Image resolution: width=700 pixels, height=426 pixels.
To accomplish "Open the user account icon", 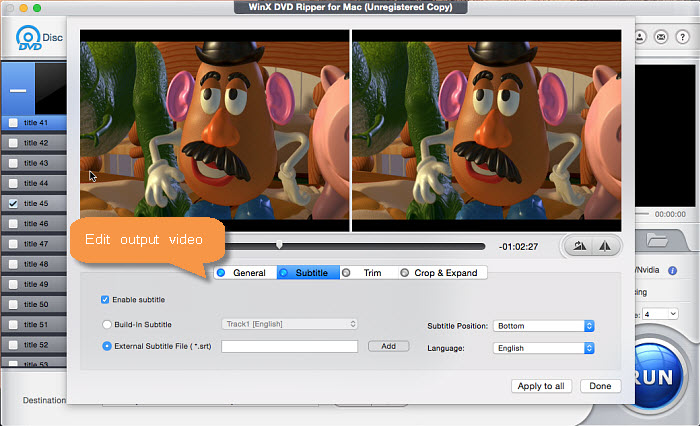I will click(639, 37).
